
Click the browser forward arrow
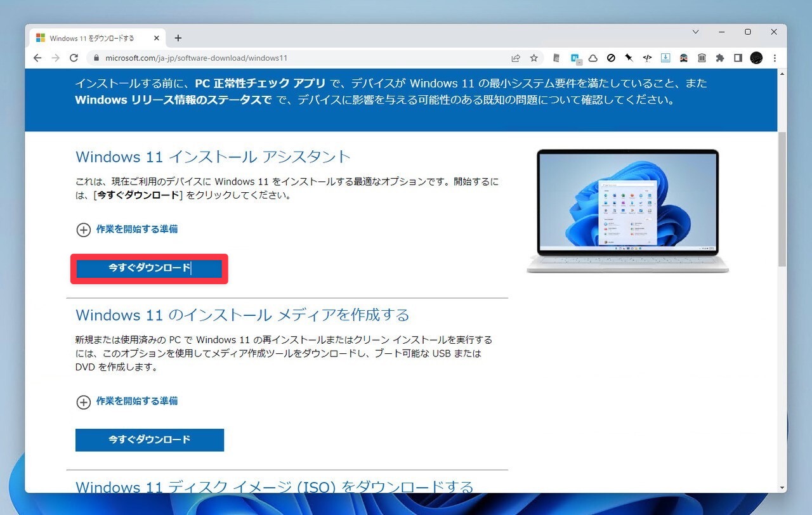coord(56,58)
